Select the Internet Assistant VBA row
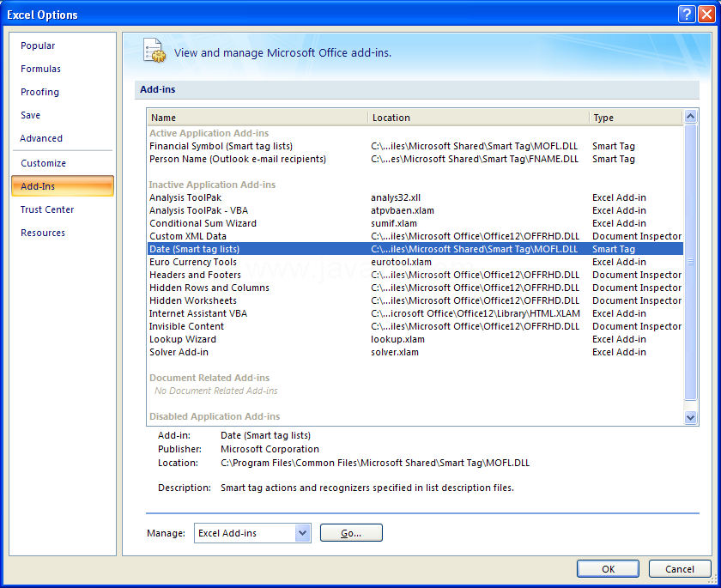 tap(415, 313)
